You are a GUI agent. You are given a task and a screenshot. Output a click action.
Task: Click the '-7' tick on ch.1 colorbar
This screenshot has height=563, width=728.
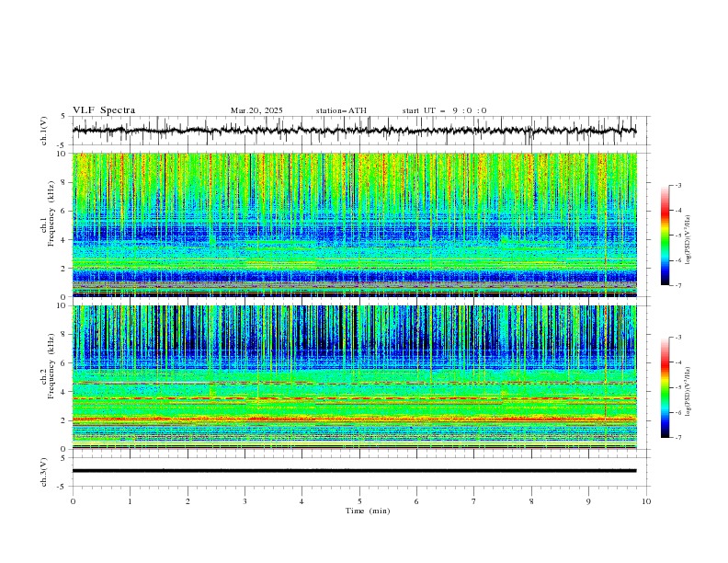pyautogui.click(x=677, y=285)
